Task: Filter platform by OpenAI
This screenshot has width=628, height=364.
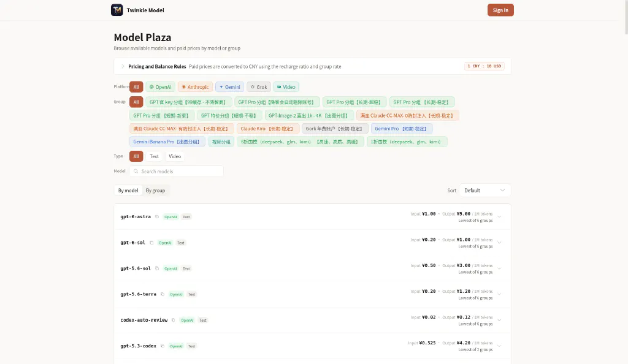Action: tap(160, 87)
